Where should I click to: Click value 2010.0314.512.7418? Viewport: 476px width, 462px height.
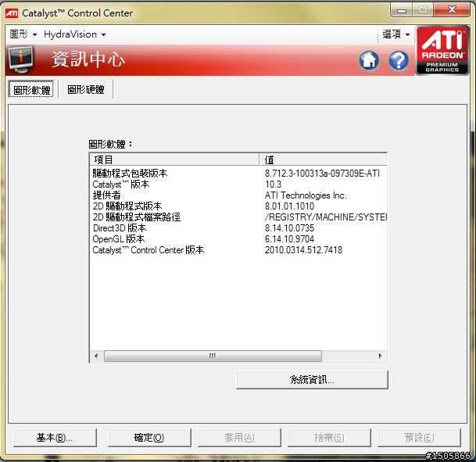(x=303, y=250)
